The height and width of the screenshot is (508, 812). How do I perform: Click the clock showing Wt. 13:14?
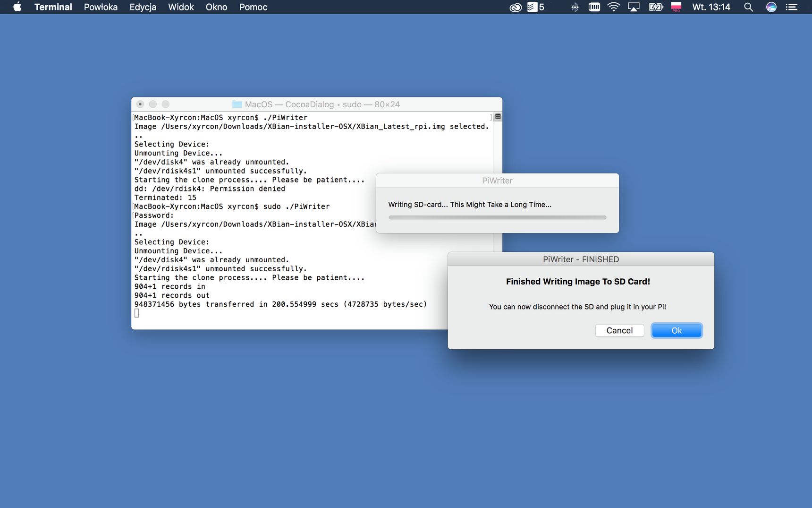point(711,7)
